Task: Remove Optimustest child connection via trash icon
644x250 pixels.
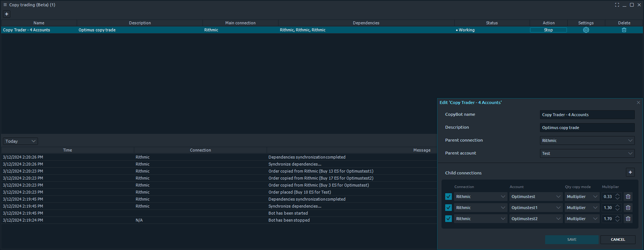Action: 628,197
